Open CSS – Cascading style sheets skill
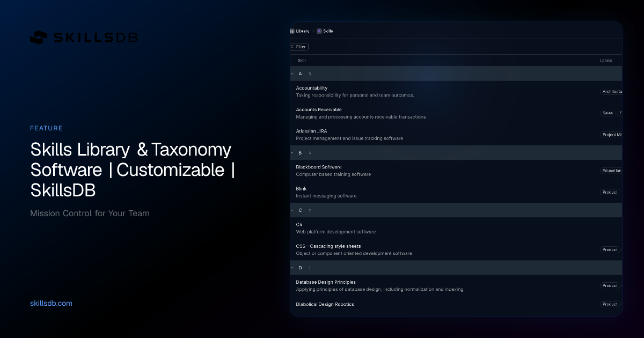The height and width of the screenshot is (338, 644). coord(328,246)
